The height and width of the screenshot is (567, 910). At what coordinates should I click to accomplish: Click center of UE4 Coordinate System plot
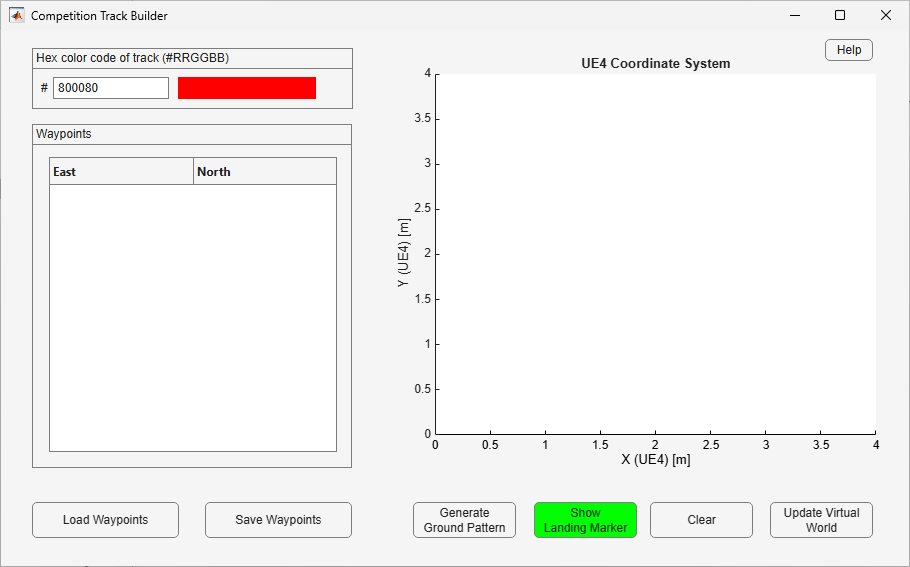point(655,254)
